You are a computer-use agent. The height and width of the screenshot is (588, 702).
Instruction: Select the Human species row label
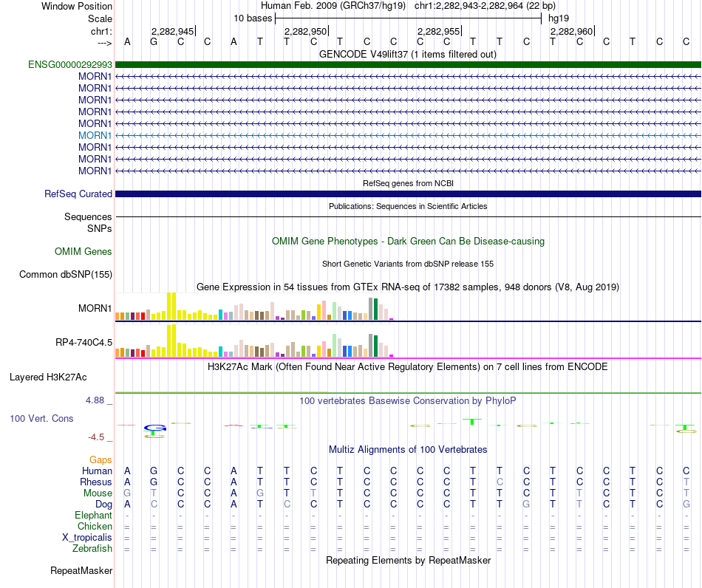coord(97,471)
